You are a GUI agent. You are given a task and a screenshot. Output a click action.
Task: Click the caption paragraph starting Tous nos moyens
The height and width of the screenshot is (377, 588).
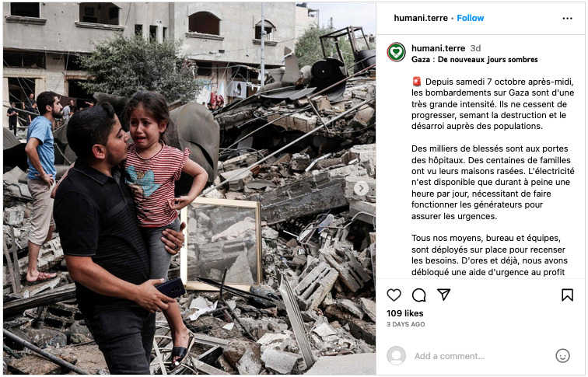(x=489, y=255)
